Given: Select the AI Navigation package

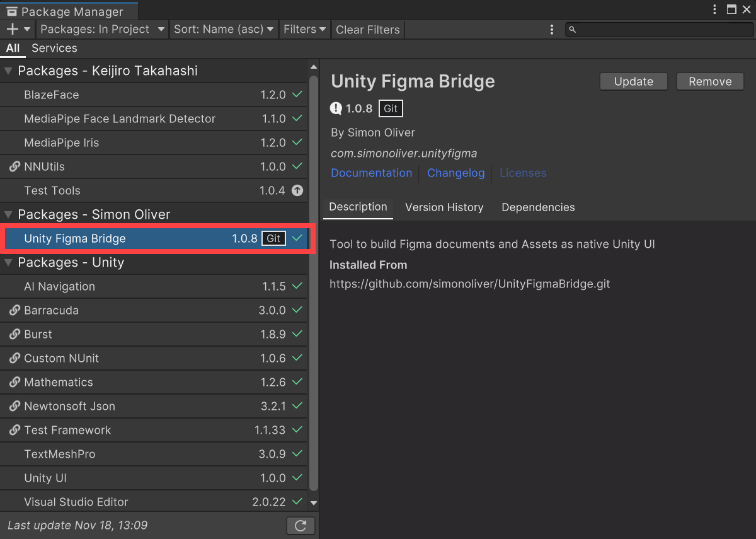Looking at the screenshot, I should pos(154,286).
